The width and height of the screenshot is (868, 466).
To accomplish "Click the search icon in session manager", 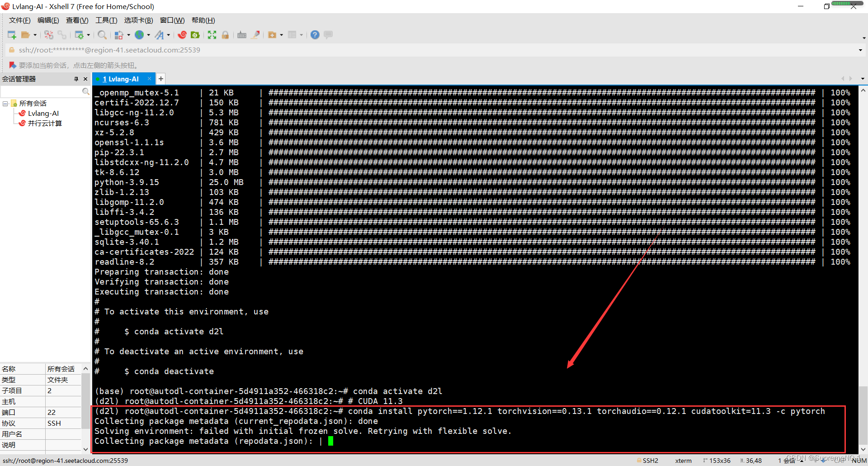I will (85, 91).
